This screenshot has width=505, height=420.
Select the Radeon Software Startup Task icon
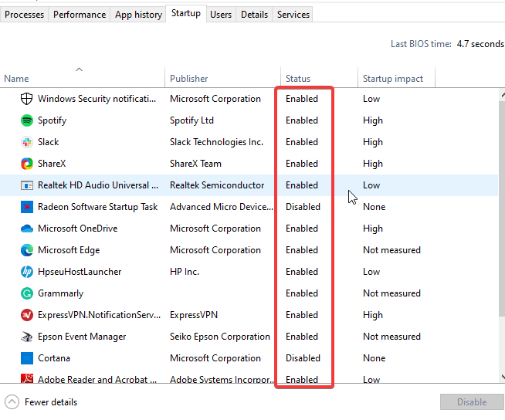27,207
